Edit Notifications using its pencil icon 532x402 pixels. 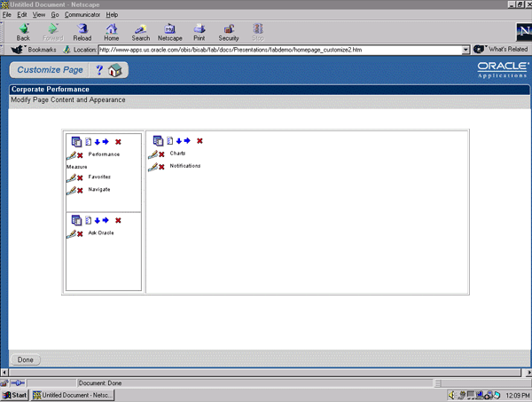click(153, 167)
